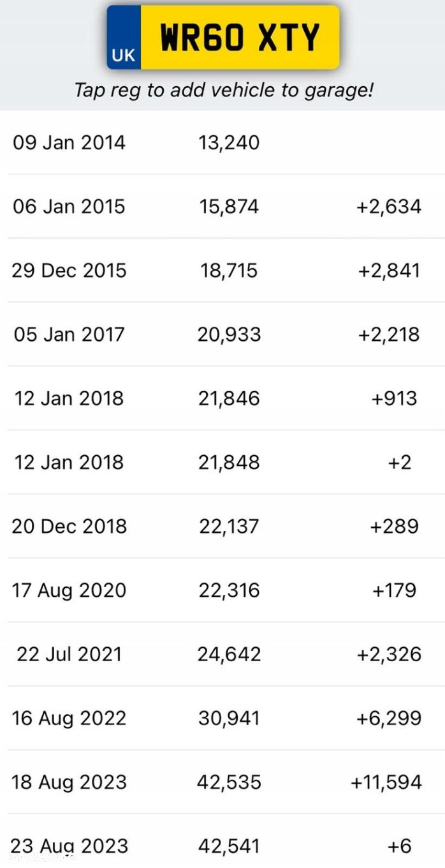Click the 15,874 mileage reading
445x868 pixels.
pyautogui.click(x=229, y=207)
